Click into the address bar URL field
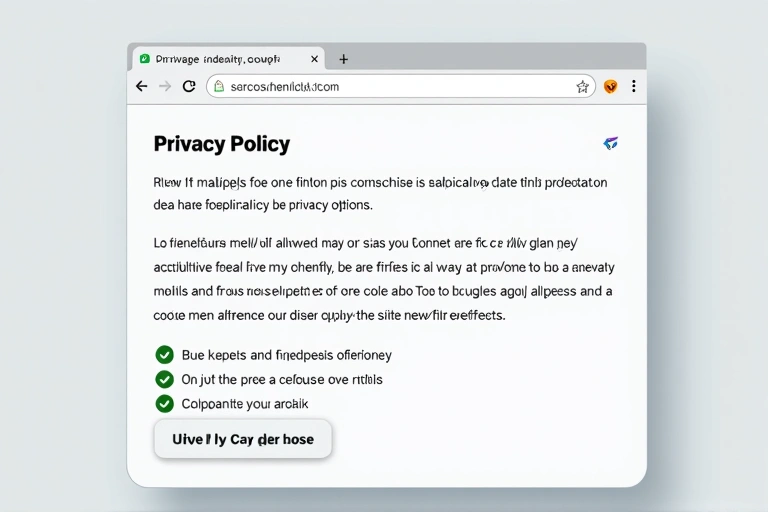The image size is (768, 512). [400, 87]
